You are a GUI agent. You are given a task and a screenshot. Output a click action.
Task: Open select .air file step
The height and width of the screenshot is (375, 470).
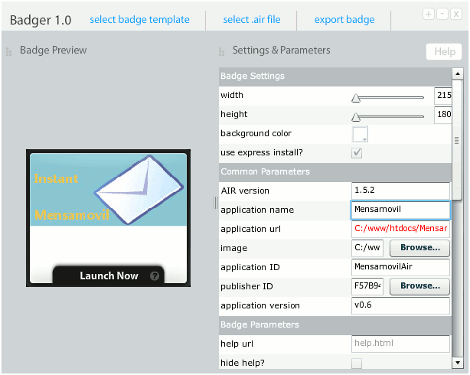(x=252, y=20)
